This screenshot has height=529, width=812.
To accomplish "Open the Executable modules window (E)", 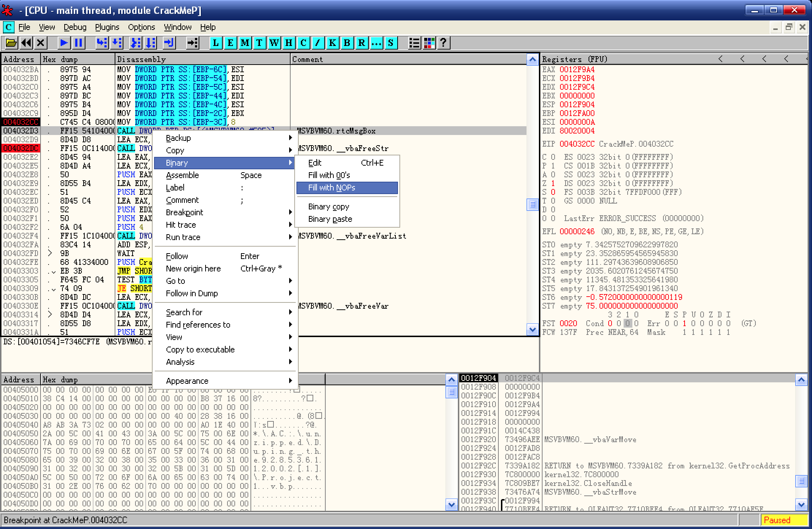I will pyautogui.click(x=230, y=43).
